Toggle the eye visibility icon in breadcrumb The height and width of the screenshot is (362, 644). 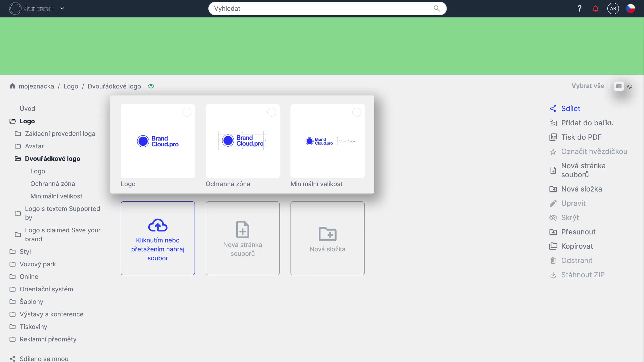click(x=151, y=86)
